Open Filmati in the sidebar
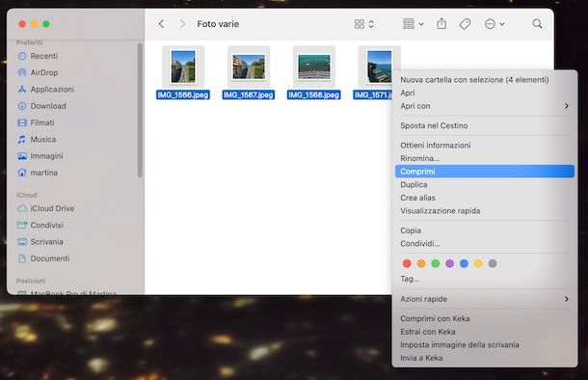Viewport: 588px width, 380px height. [42, 122]
